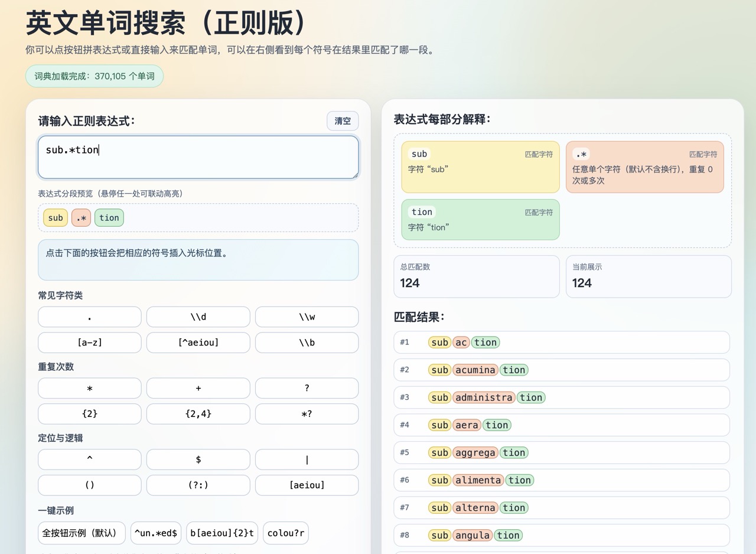
Task: Insert the ^ start anchor button
Action: coord(89,460)
